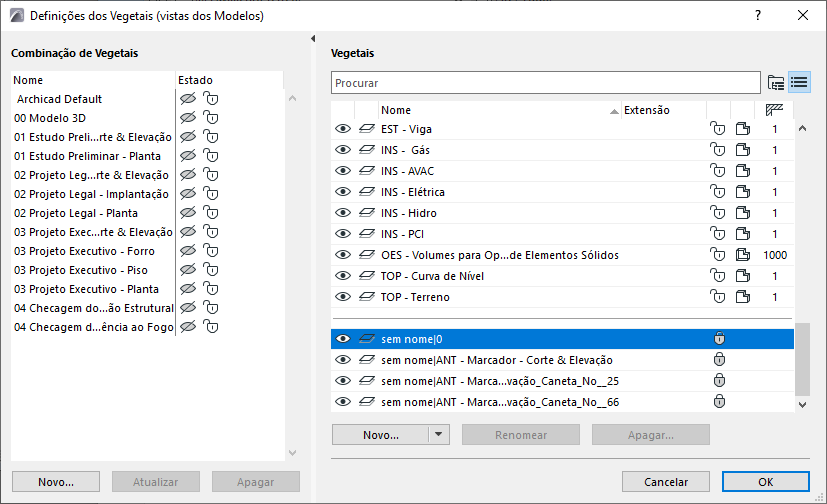The width and height of the screenshot is (827, 504).
Task: Click layer-type icon beside TOP - Terreno
Action: (366, 297)
